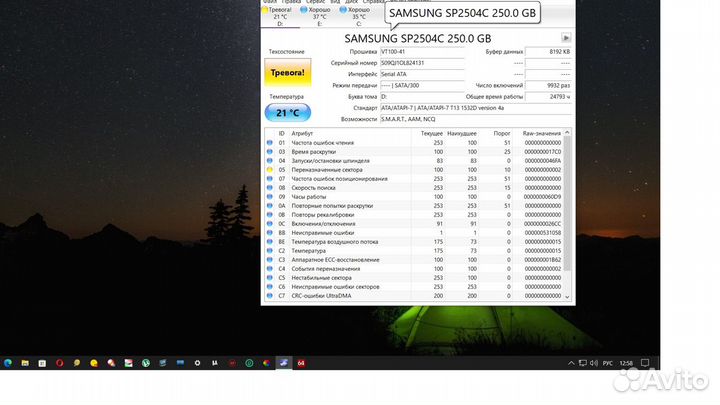Image resolution: width=720 pixels, height=405 pixels.
Task: Go to next disk with arrow button
Action: tap(566, 38)
